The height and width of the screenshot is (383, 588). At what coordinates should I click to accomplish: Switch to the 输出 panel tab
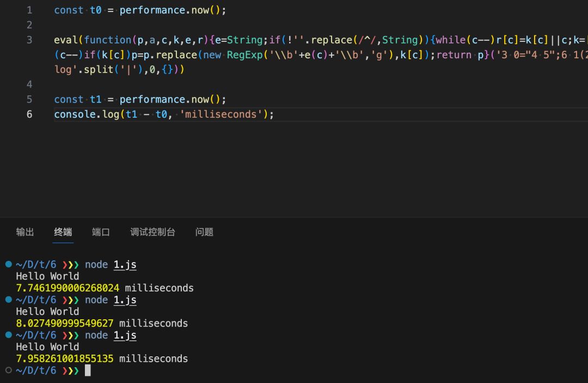(25, 232)
